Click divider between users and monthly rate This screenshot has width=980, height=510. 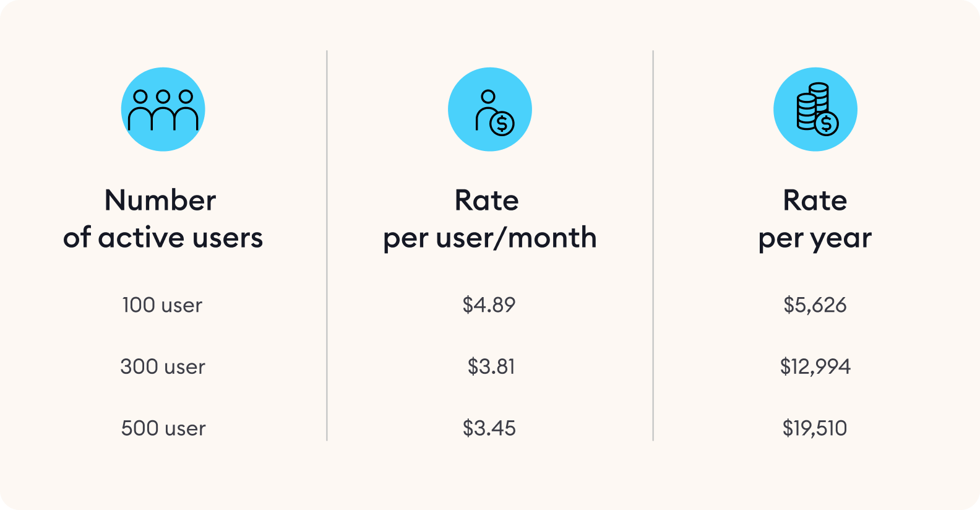(327, 246)
